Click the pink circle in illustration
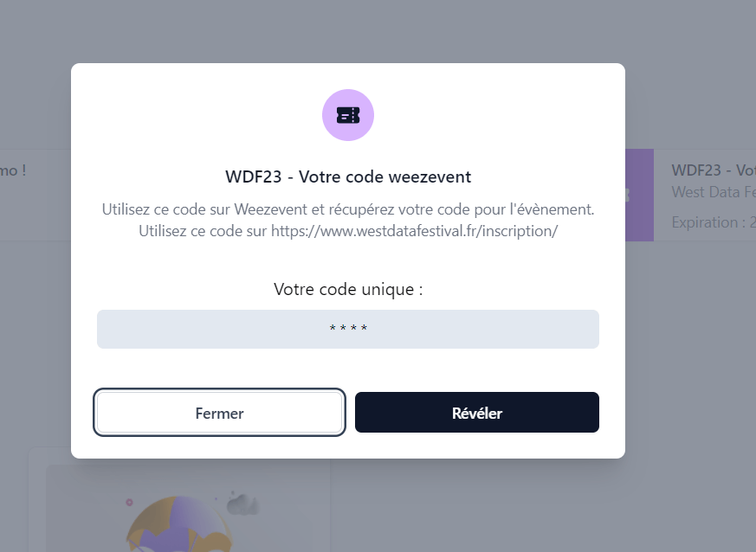 [129, 503]
